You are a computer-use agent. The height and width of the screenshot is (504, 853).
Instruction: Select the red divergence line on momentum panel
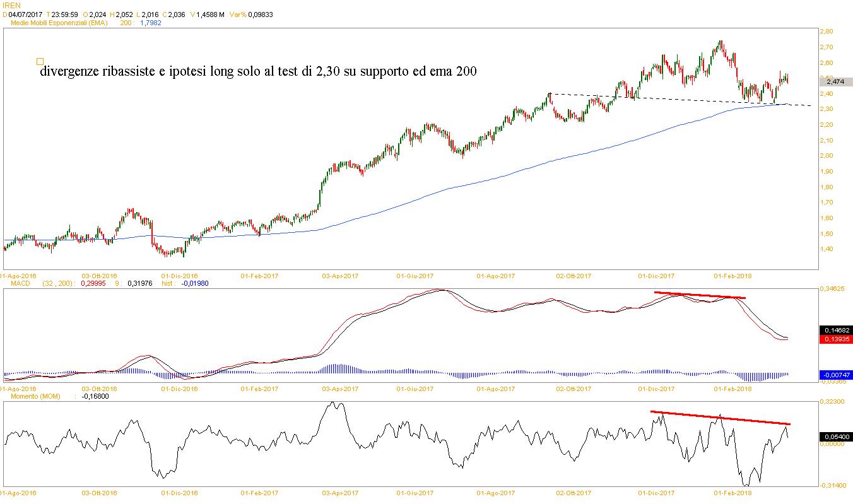[x=719, y=418]
